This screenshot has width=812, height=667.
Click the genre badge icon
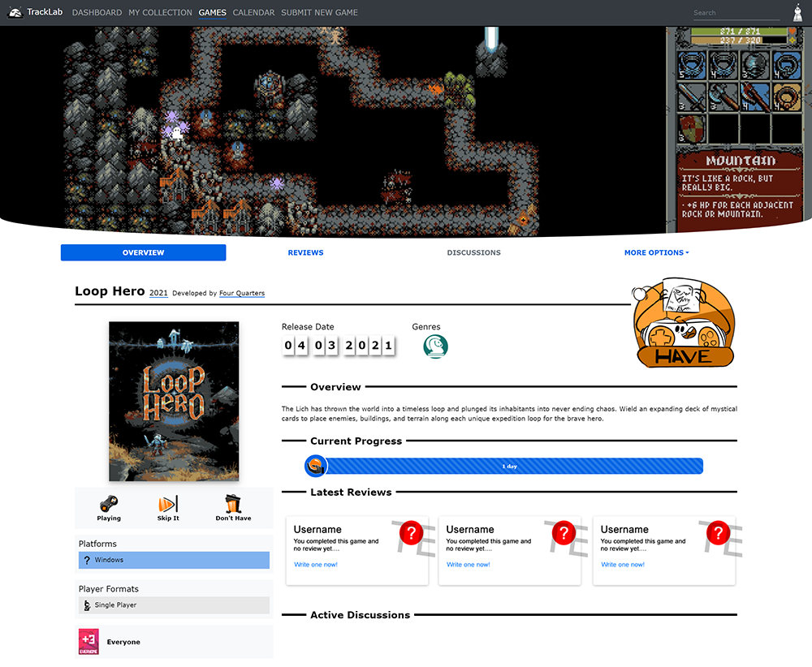tap(436, 346)
